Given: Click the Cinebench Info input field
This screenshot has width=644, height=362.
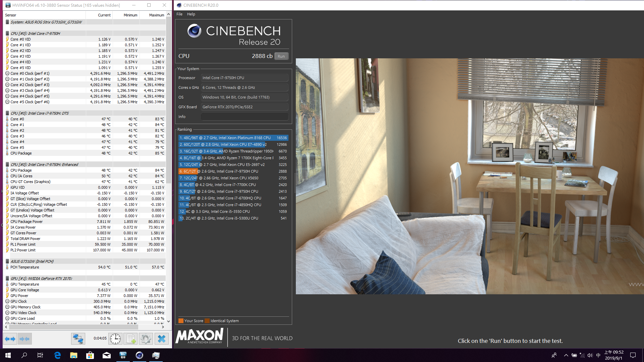Looking at the screenshot, I should 245,117.
